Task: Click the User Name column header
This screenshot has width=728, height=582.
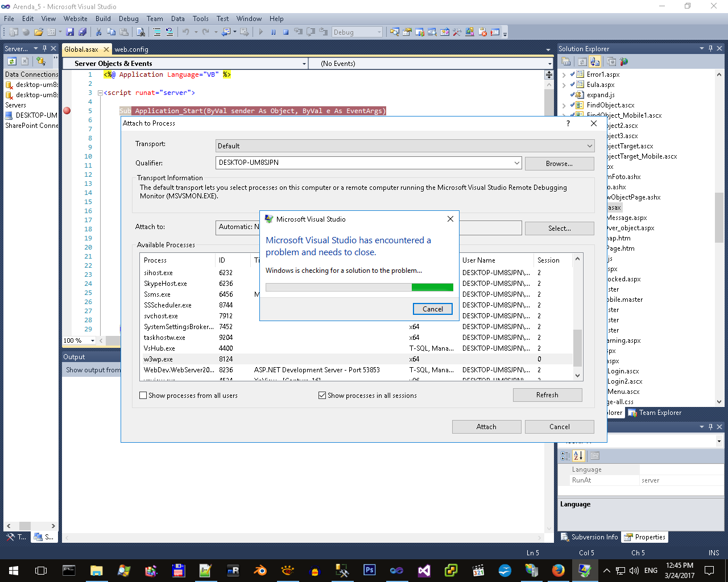Action: point(496,260)
